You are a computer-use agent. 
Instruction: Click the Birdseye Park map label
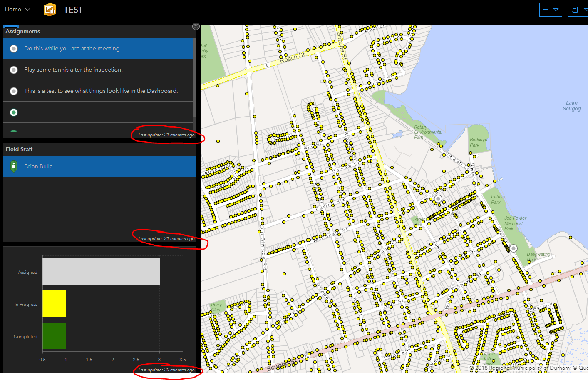(478, 142)
